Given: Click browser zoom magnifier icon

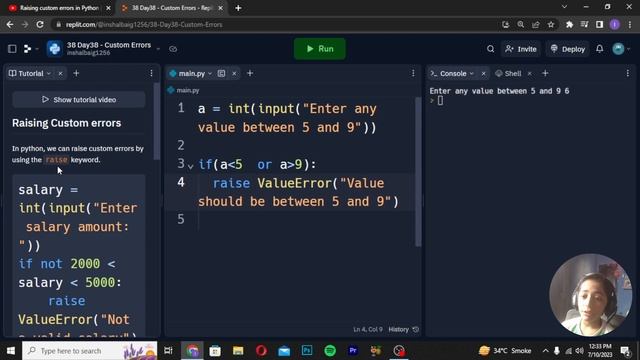Looking at the screenshot, I should click(521, 24).
